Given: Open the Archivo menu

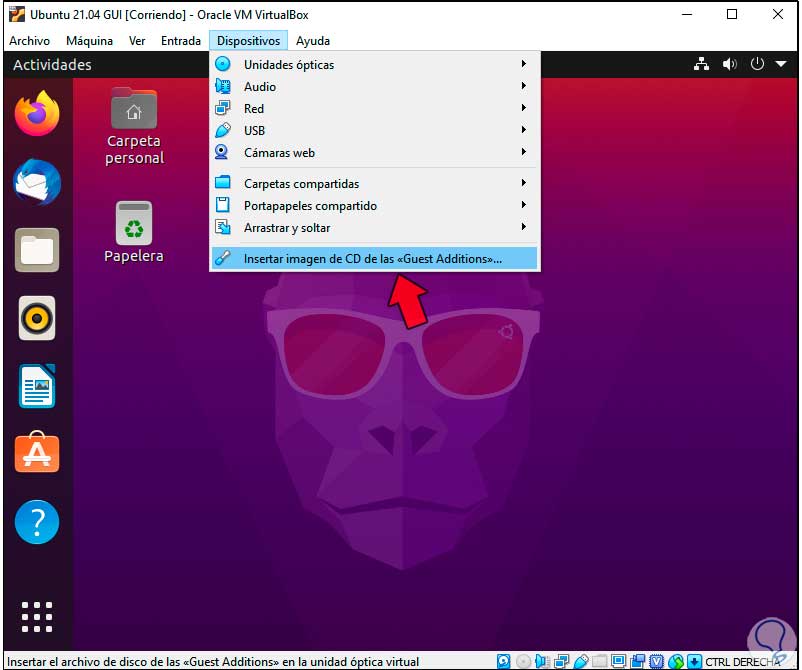Looking at the screenshot, I should [x=29, y=41].
